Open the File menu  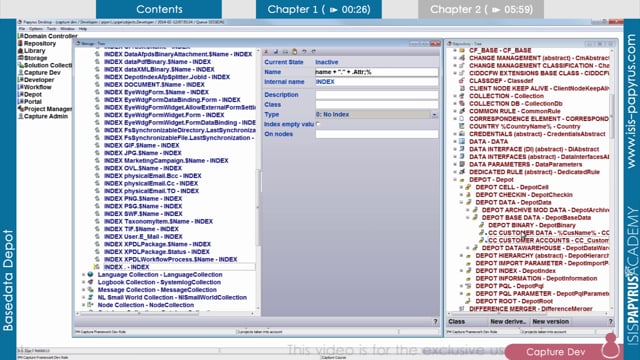[22, 29]
